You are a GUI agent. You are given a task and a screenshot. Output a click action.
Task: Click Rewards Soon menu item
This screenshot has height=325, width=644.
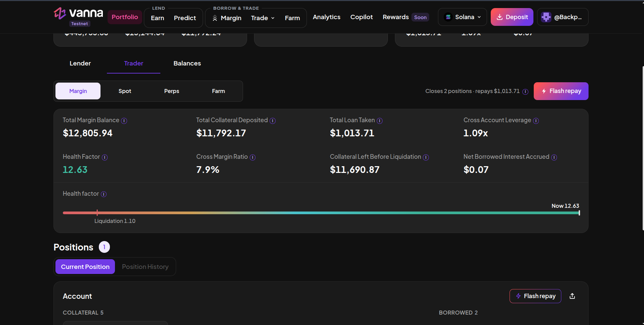pos(406,17)
